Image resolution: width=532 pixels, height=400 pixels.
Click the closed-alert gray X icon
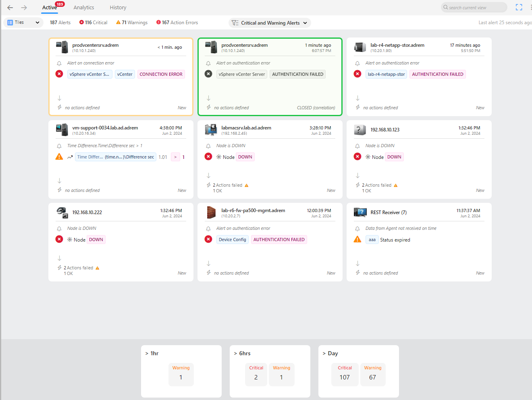tap(208, 74)
